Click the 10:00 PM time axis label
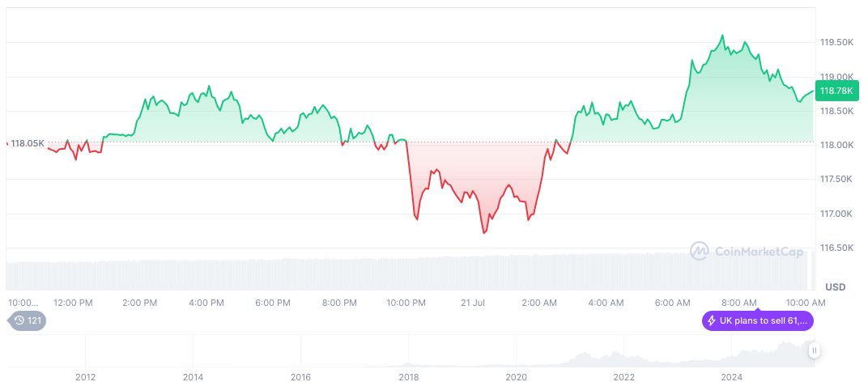Screen dimensions: 868x386 406,303
